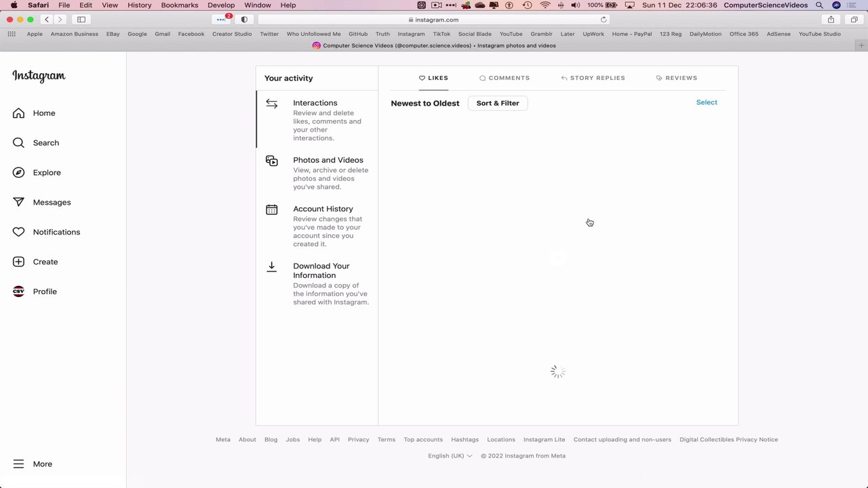Add a new tab with plus button
Screen dimensions: 868x488
pos(861,45)
